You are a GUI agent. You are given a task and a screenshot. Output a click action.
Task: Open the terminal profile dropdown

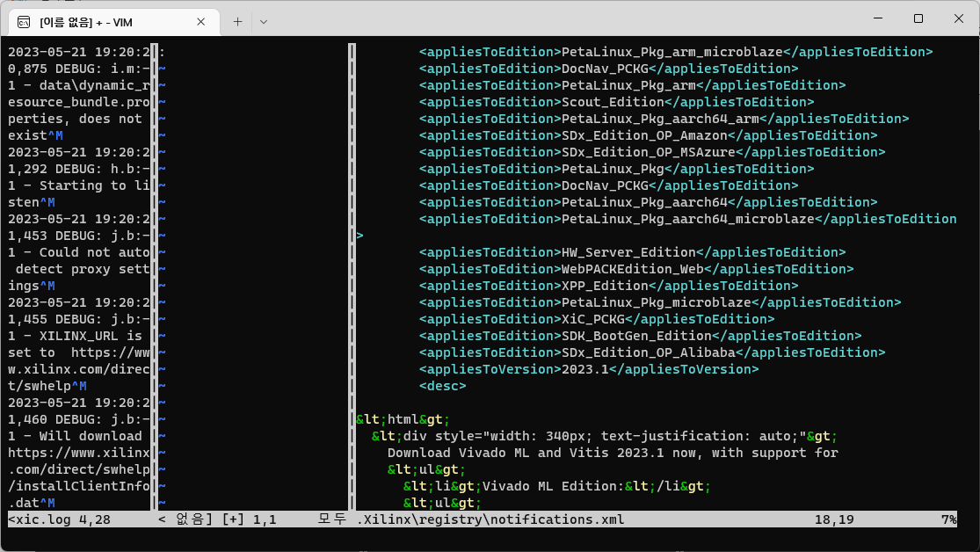264,22
